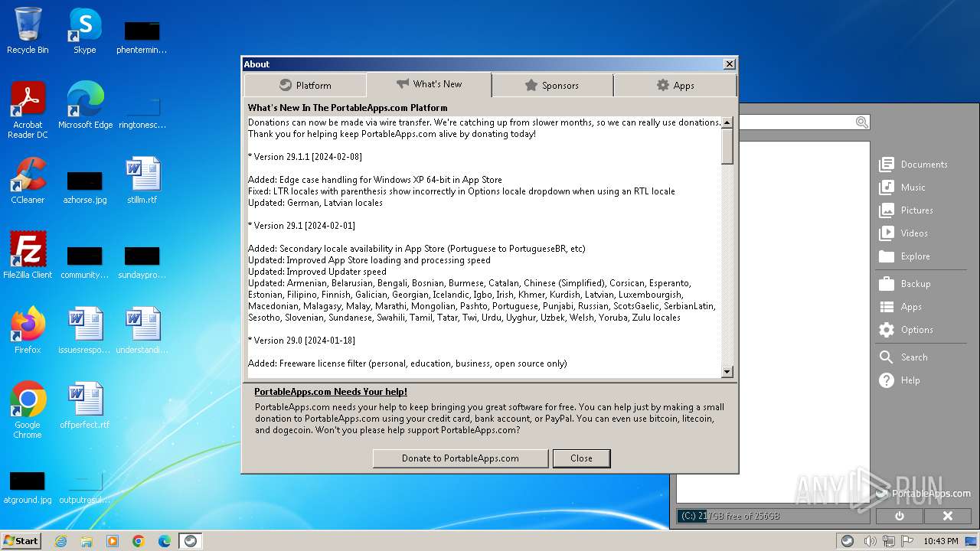Image resolution: width=980 pixels, height=551 pixels.
Task: Open the understandi... document icon
Action: (x=142, y=331)
